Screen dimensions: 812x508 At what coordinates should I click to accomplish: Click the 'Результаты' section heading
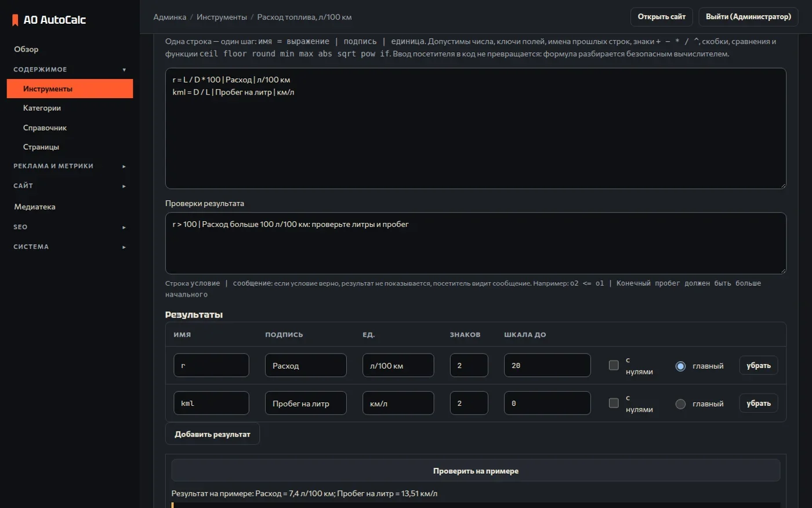tap(194, 315)
